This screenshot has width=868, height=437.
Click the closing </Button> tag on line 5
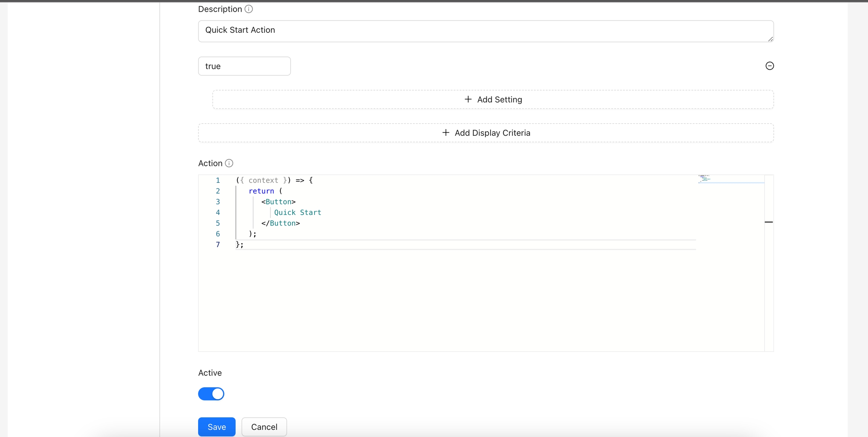pos(281,223)
